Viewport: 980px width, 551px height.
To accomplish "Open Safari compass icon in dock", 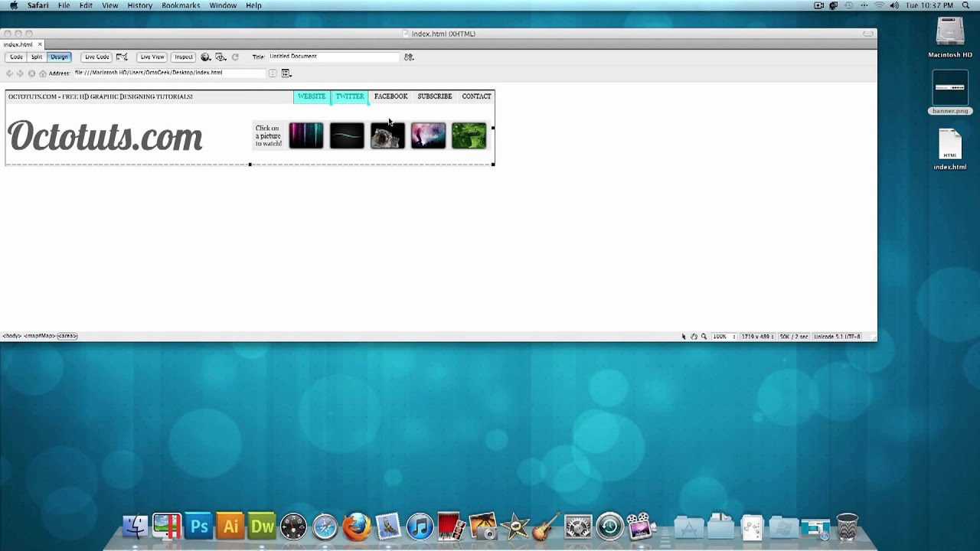I will click(325, 527).
